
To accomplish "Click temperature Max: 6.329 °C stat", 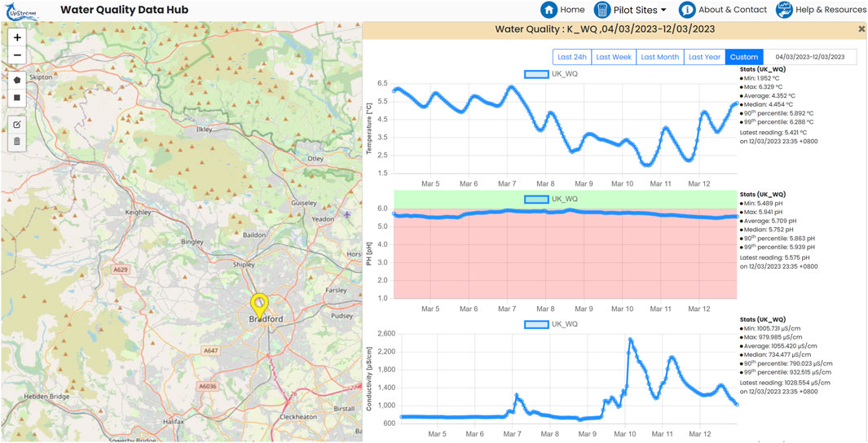I will [x=762, y=87].
